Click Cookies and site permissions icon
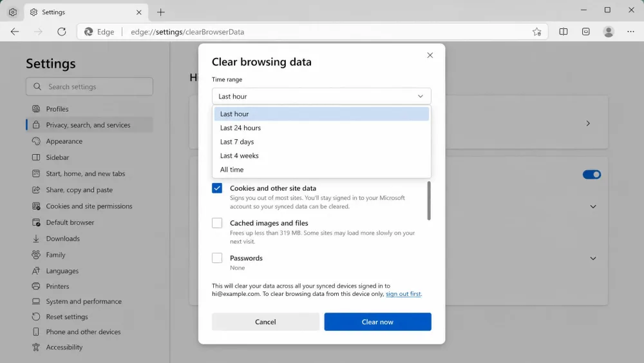644x363 pixels. (x=36, y=206)
